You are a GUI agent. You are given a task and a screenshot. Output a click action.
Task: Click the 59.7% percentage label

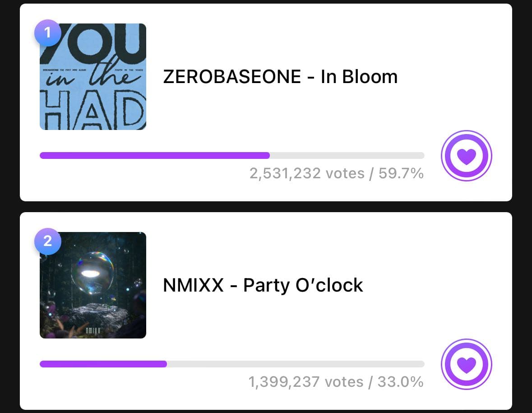401,173
